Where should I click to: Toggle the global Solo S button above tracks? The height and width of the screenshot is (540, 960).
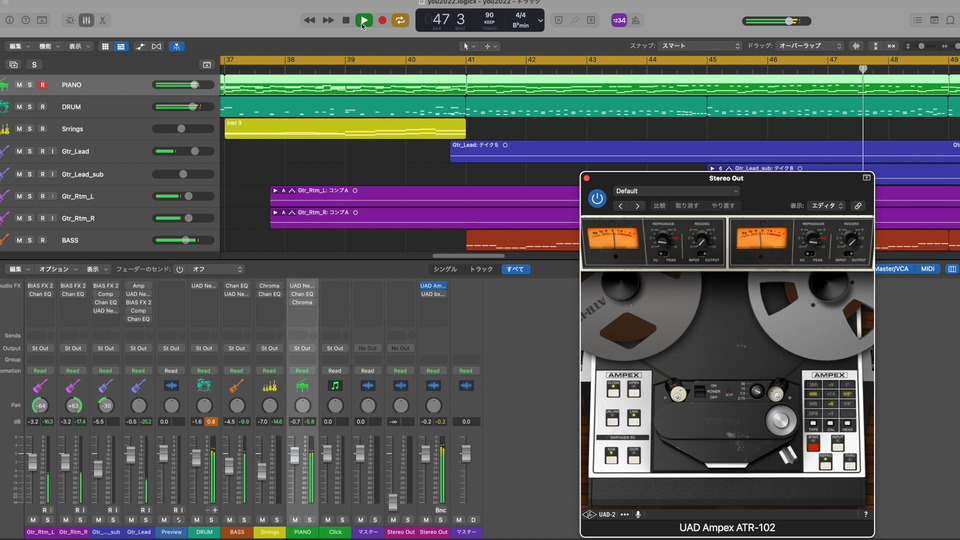[34, 65]
